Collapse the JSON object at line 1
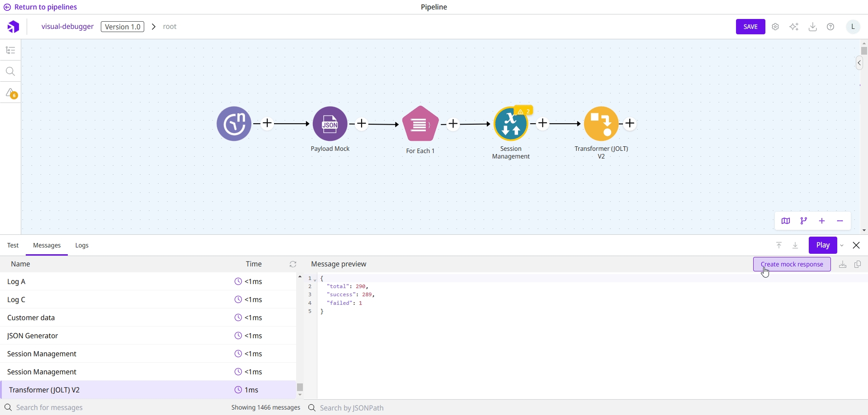868x415 pixels. (315, 280)
